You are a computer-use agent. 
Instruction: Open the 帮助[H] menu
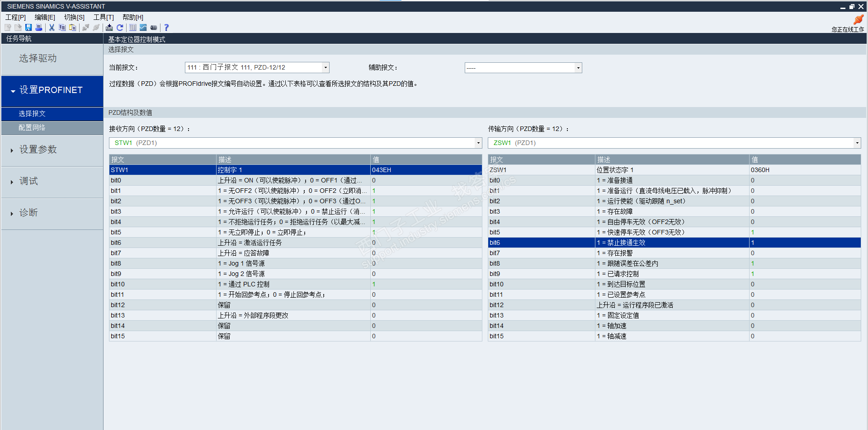tap(133, 17)
